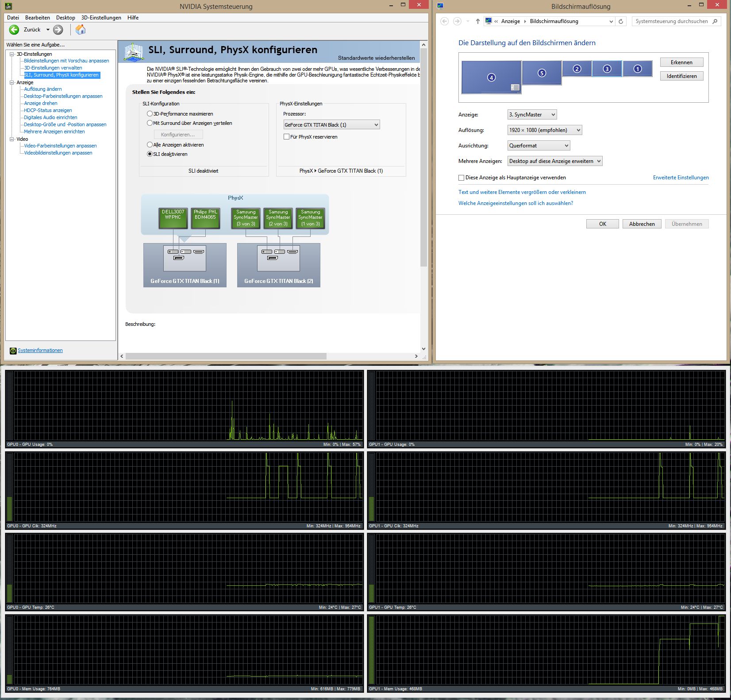
Task: Enable the Für PhysX reservieren checkbox
Action: click(287, 136)
